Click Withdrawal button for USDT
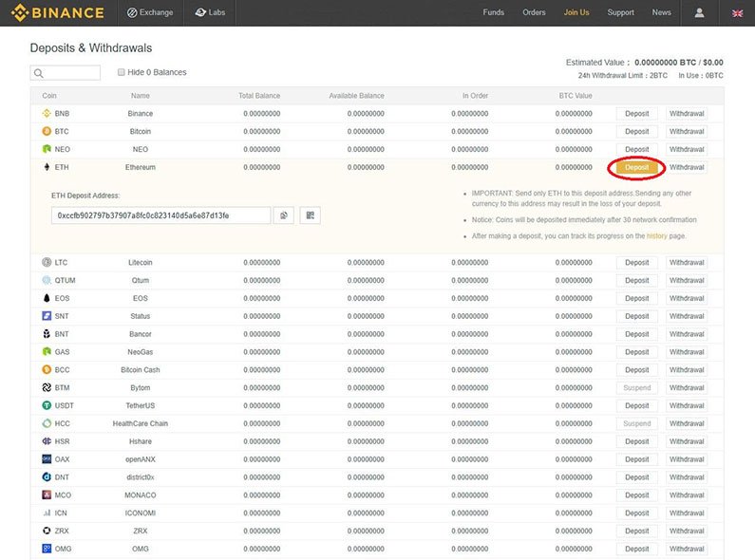This screenshot has width=755, height=560. pos(687,405)
